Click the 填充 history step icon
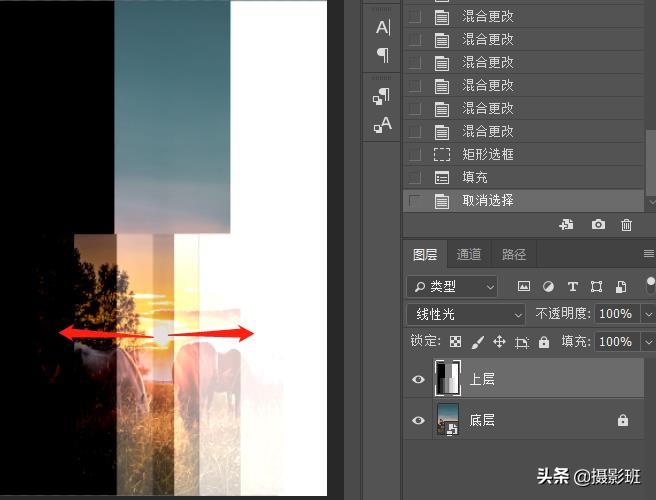 tap(442, 177)
